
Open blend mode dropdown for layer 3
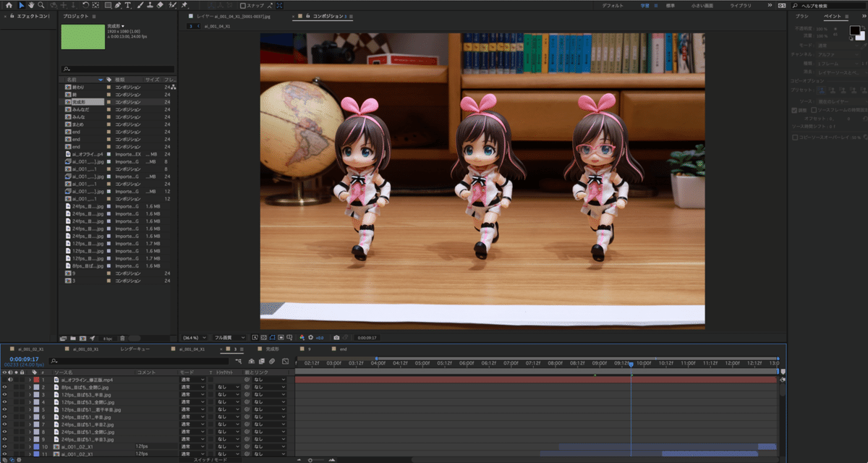tap(192, 394)
